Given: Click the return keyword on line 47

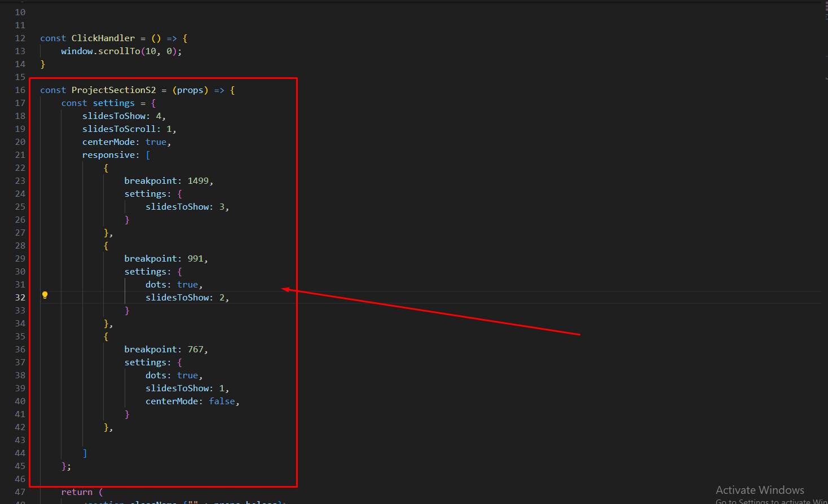Looking at the screenshot, I should (x=77, y=492).
